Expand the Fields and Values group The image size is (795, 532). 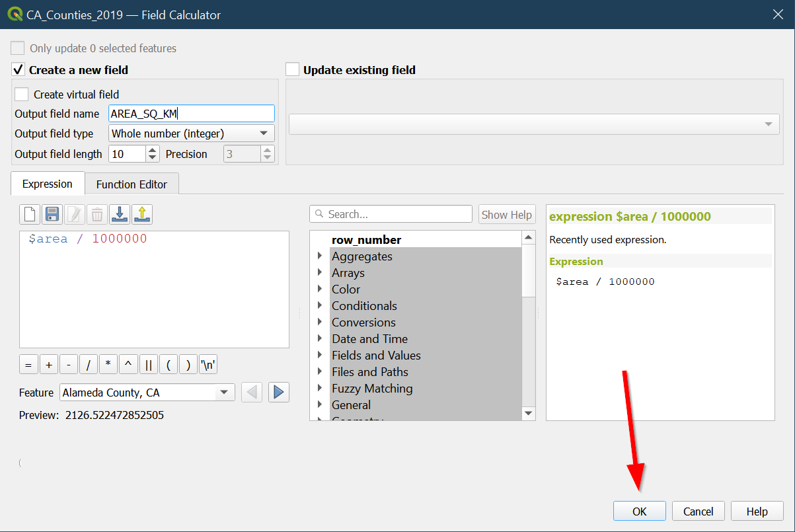320,356
